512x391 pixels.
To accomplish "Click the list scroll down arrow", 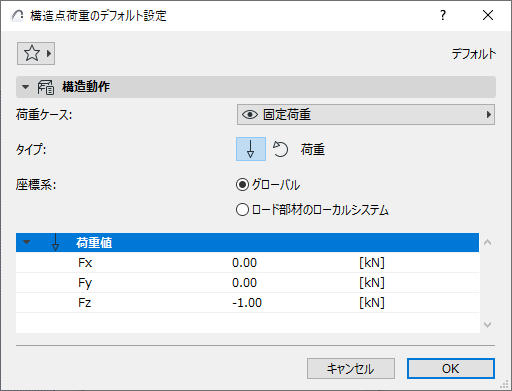I will click(487, 324).
